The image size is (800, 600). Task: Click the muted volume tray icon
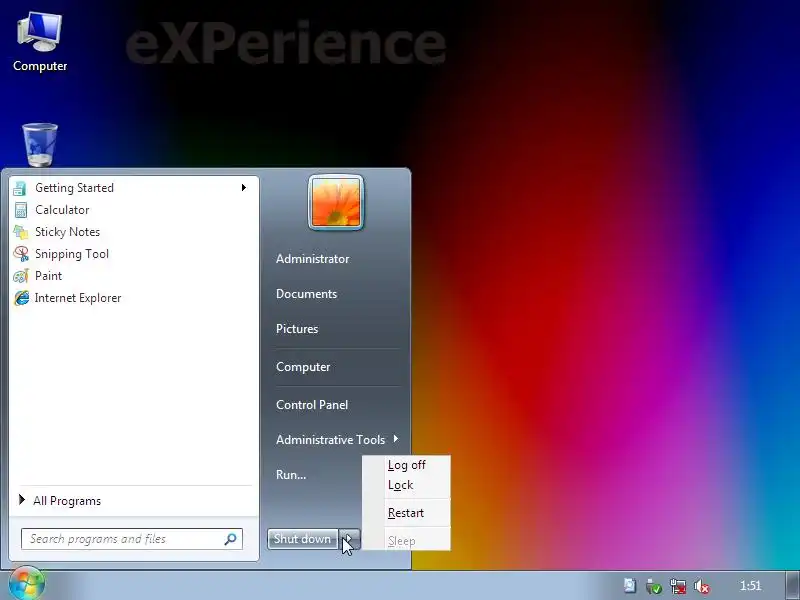[702, 586]
